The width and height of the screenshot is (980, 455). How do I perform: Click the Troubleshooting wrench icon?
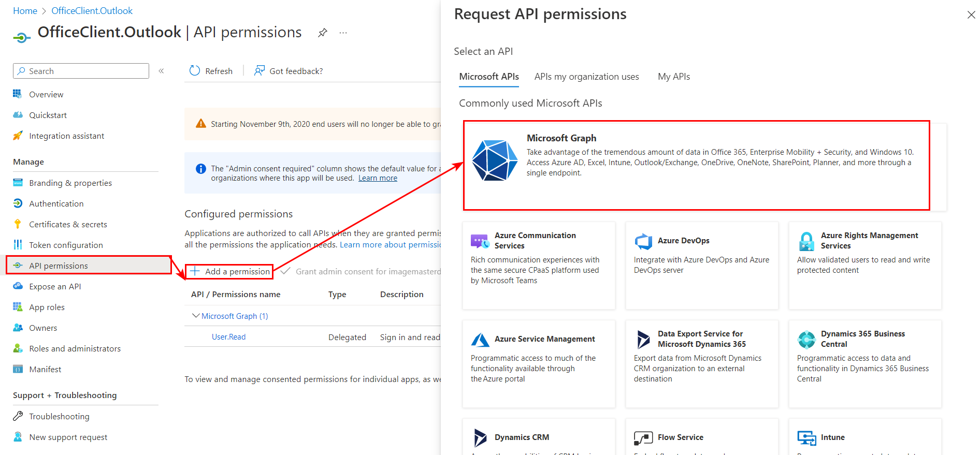point(18,416)
